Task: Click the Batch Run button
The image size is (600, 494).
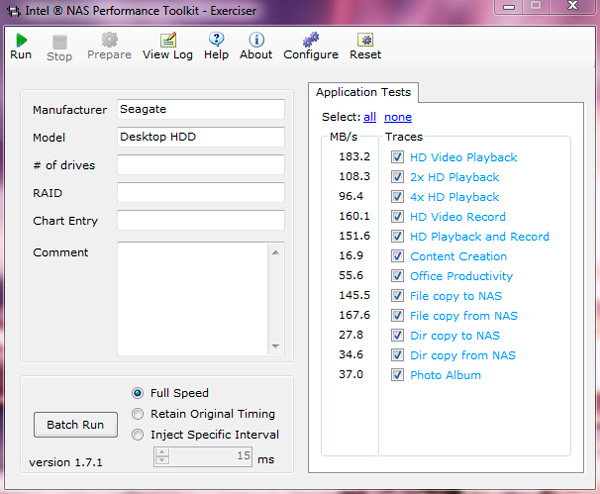Action: point(75,425)
